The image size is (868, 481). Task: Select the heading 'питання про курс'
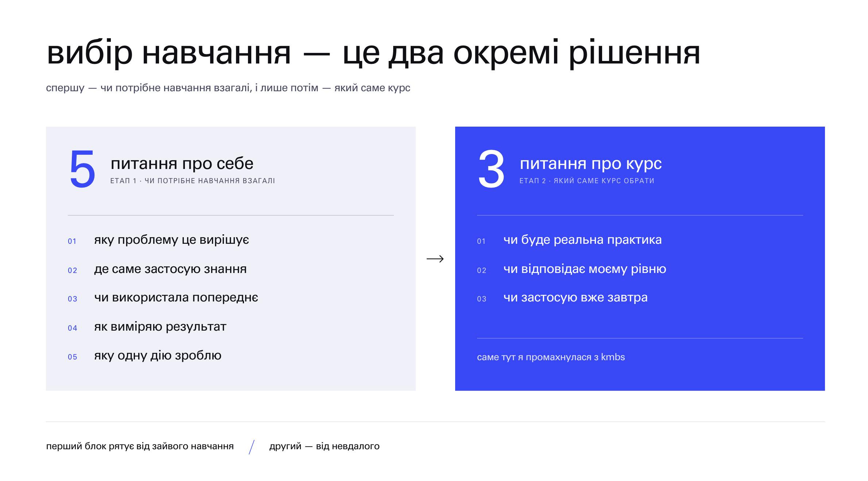pyautogui.click(x=591, y=164)
